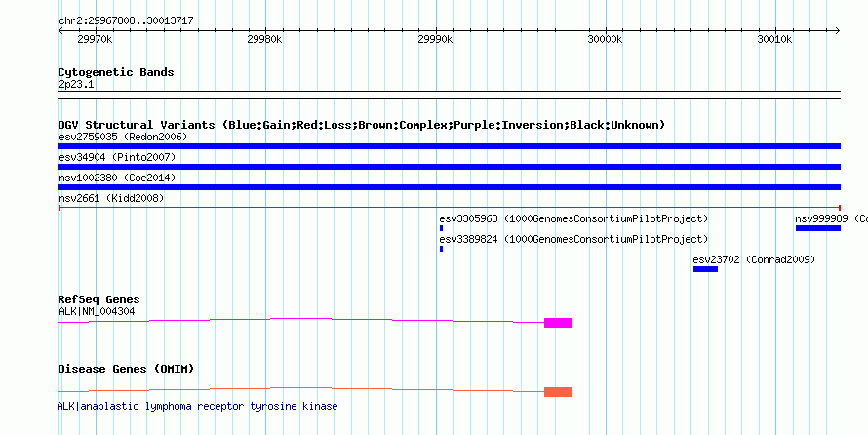This screenshot has width=868, height=435.
Task: Click the esv23702 (Conrad2009) blue bar
Action: (x=705, y=269)
